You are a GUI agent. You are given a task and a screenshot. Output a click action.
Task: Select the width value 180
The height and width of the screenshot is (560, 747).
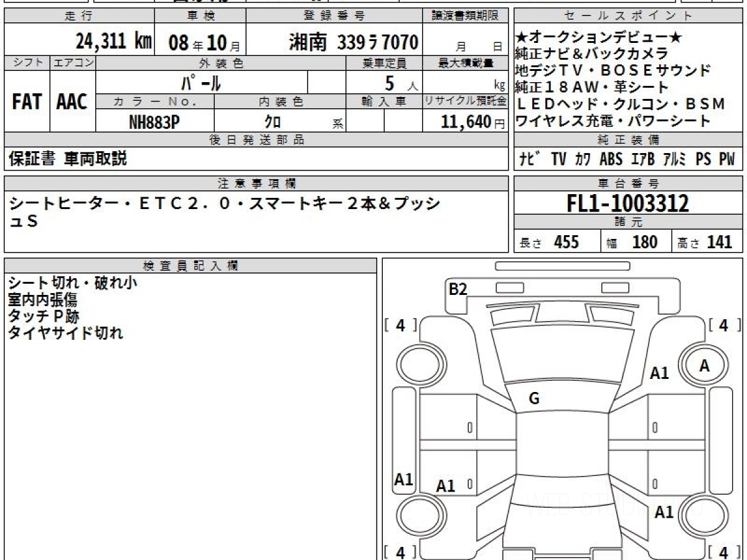point(645,242)
